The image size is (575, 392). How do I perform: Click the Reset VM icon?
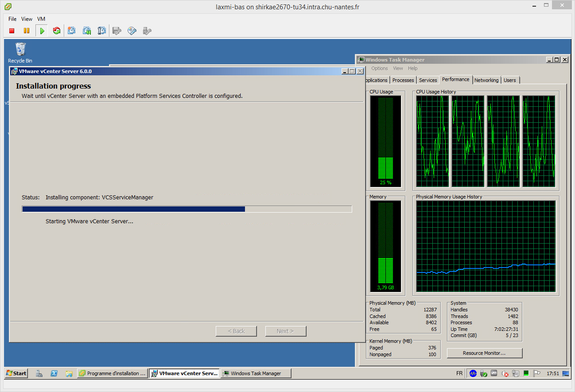click(57, 31)
